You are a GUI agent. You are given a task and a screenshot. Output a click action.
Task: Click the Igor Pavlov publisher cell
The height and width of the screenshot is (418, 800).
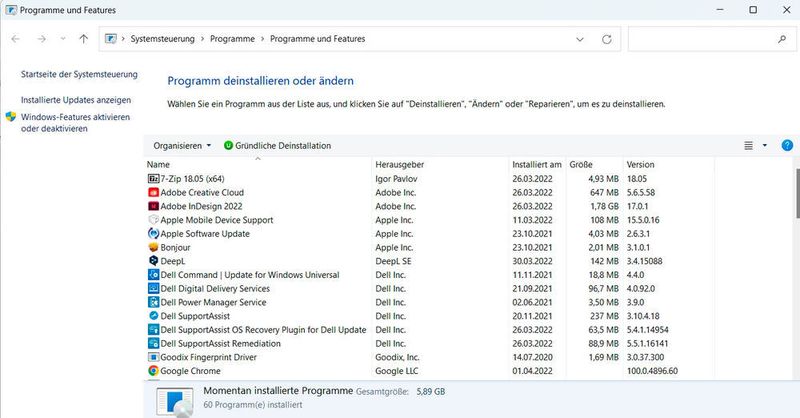pyautogui.click(x=396, y=179)
